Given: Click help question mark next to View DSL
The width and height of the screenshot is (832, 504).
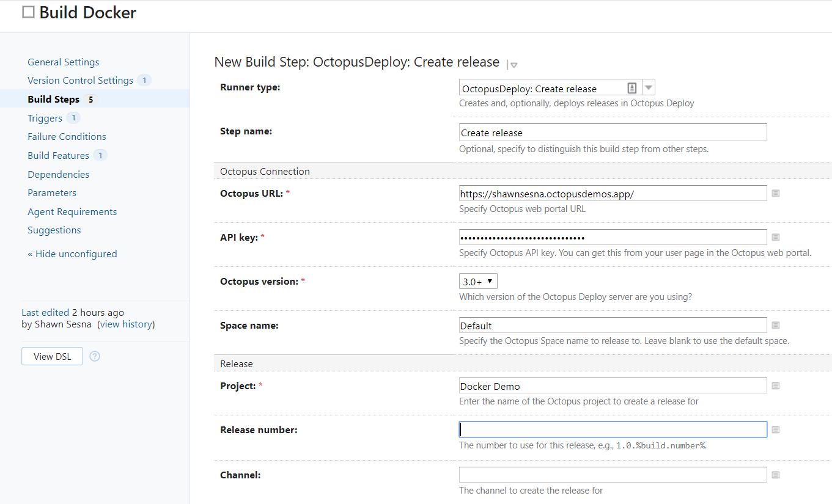Looking at the screenshot, I should (95, 356).
